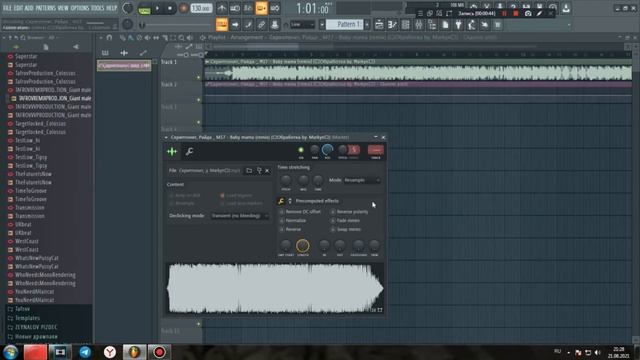Adjust the highlighted LENGTH knob
The height and width of the screenshot is (360, 640).
(x=302, y=245)
